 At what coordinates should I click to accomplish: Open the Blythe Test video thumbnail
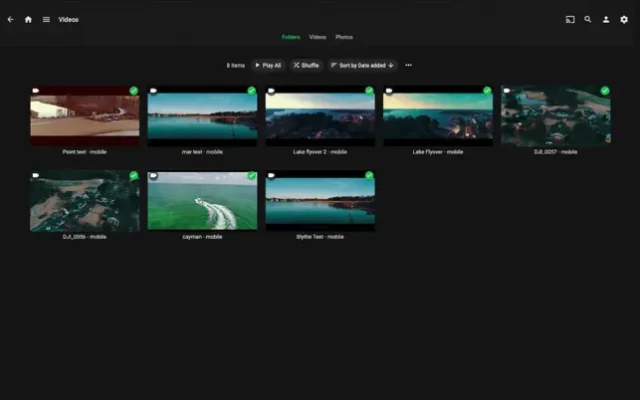[320, 201]
